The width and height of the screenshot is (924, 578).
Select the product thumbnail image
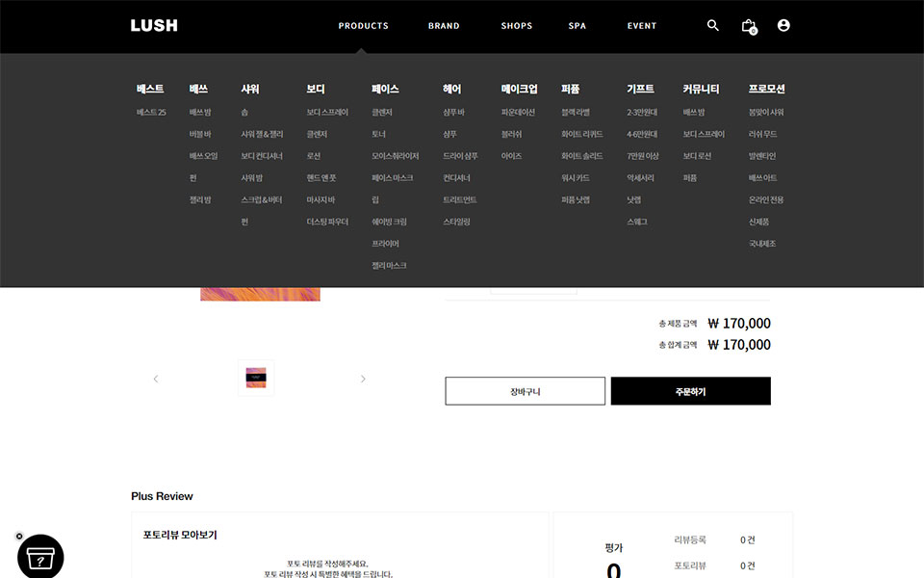point(256,378)
